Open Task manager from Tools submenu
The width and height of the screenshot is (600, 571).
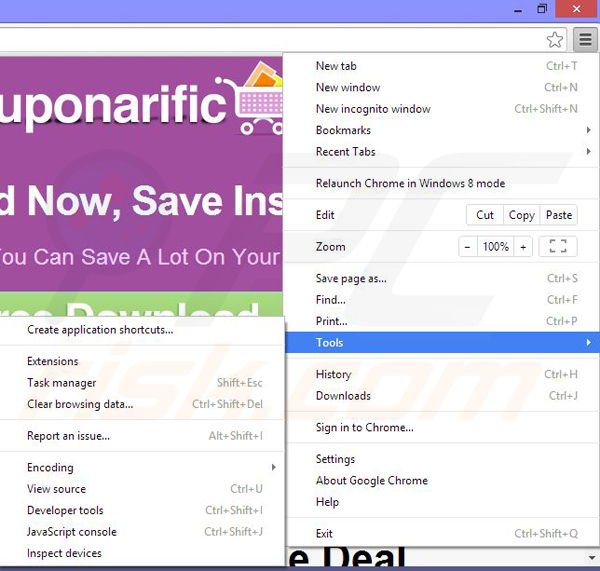[x=142, y=382]
